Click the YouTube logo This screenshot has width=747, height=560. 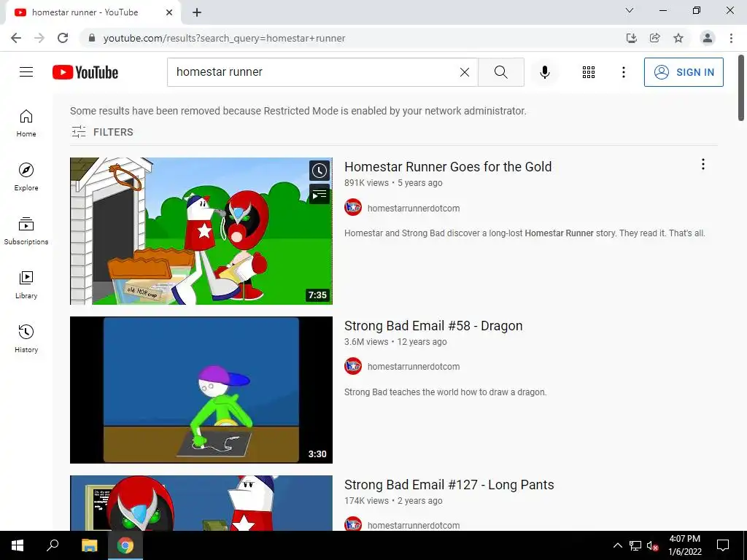click(85, 72)
